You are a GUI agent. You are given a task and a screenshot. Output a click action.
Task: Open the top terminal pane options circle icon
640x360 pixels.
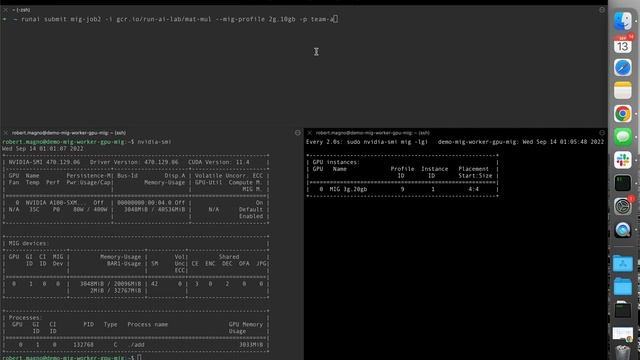point(602,10)
